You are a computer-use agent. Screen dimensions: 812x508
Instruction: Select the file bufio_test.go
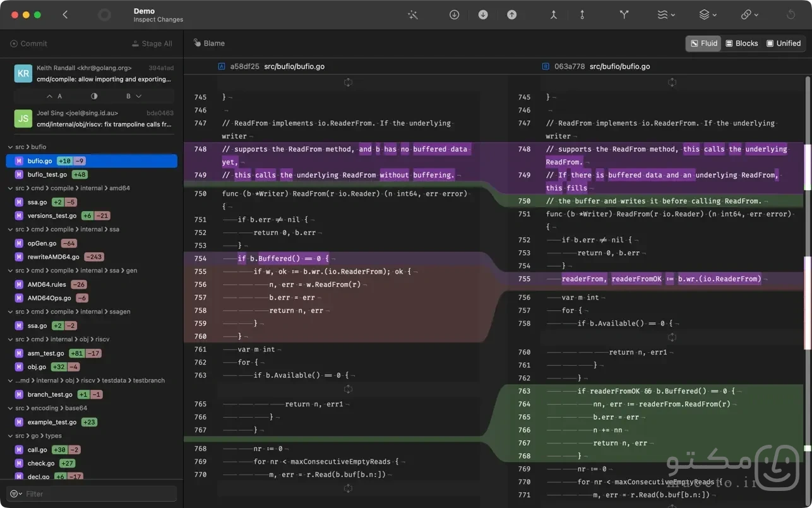pos(92,174)
